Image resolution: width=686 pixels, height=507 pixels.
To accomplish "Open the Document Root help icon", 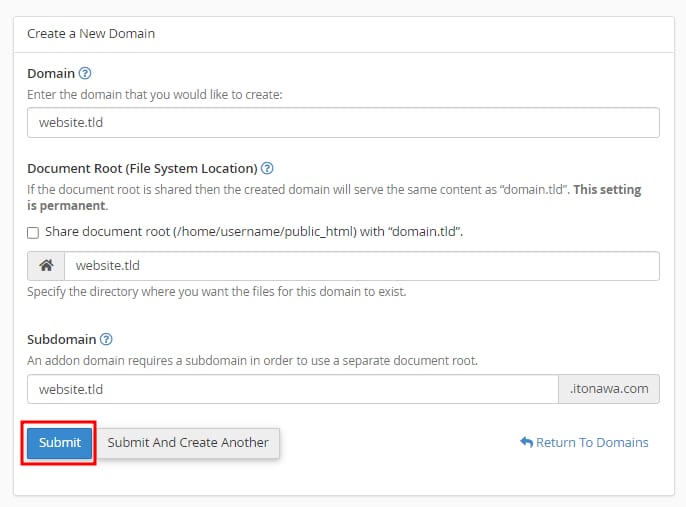I will pyautogui.click(x=267, y=168).
